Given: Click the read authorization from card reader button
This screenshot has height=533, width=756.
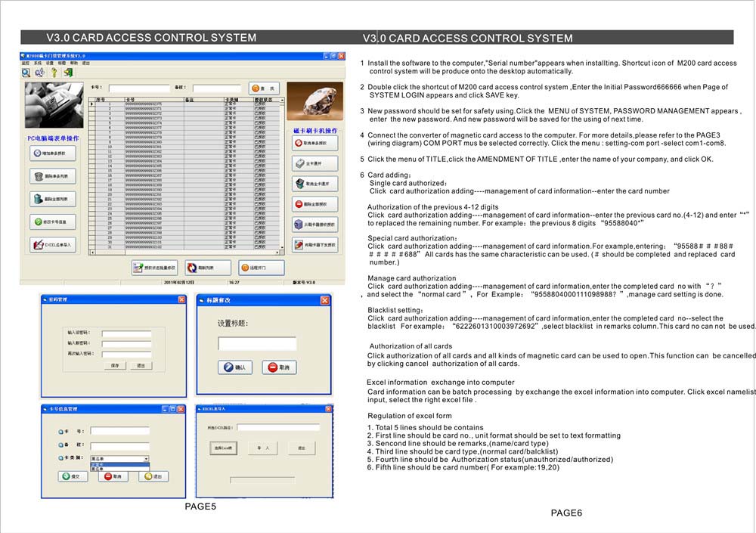Looking at the screenshot, I should point(314,225).
